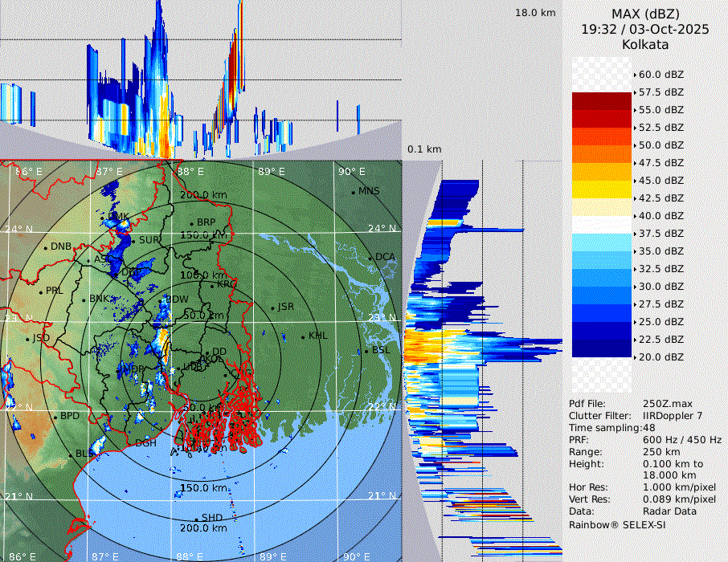728x562 pixels.
Task: Pick the dark red 57.5 dBZ swatch
Action: [x=602, y=101]
